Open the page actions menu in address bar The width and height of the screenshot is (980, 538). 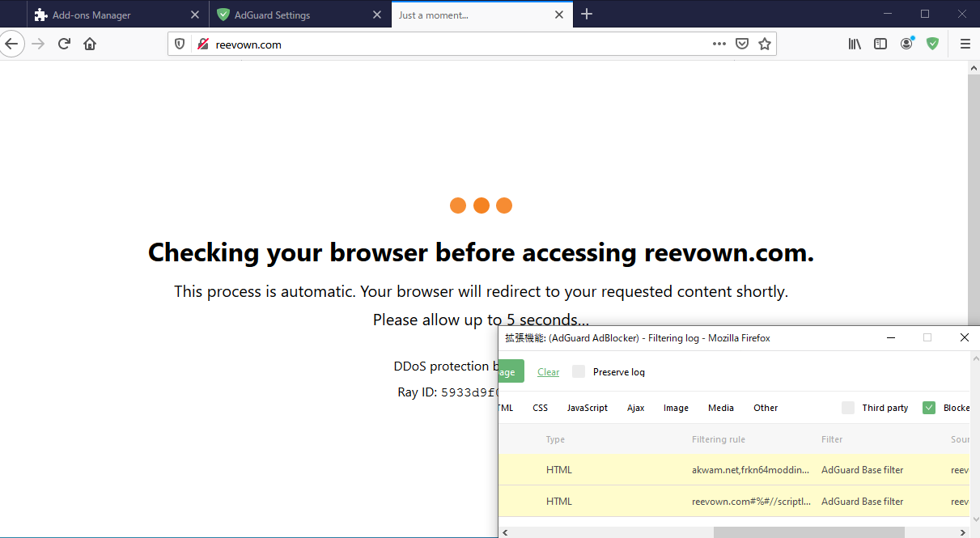[719, 44]
